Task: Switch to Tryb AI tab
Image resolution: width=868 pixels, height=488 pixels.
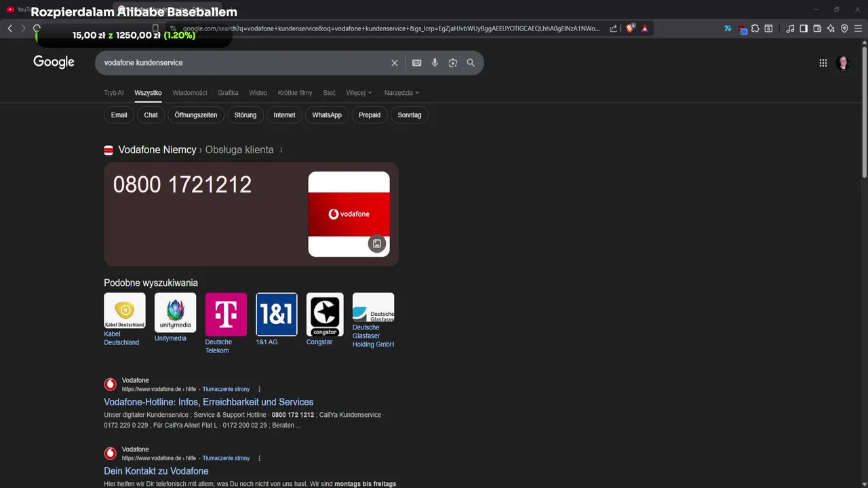Action: [x=114, y=93]
